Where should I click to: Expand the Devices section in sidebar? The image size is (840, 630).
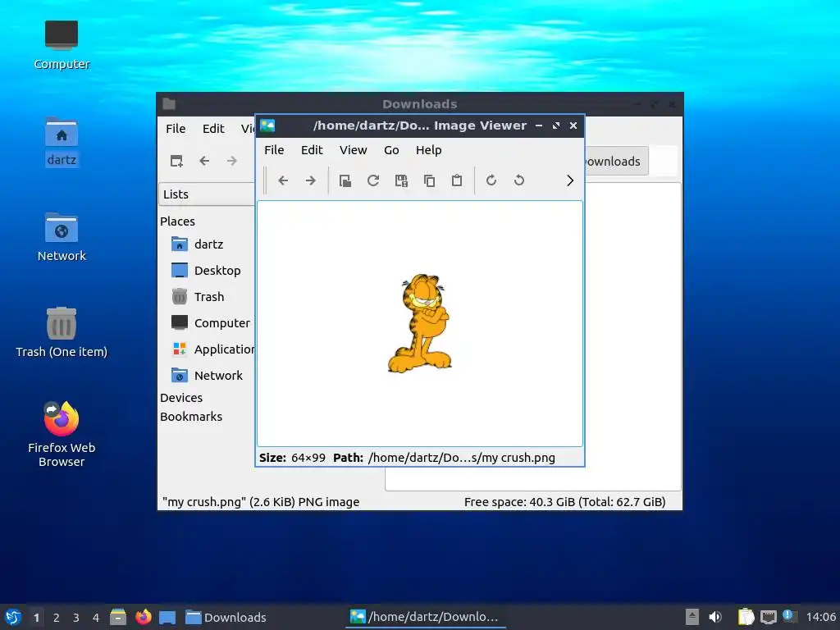[x=181, y=398]
